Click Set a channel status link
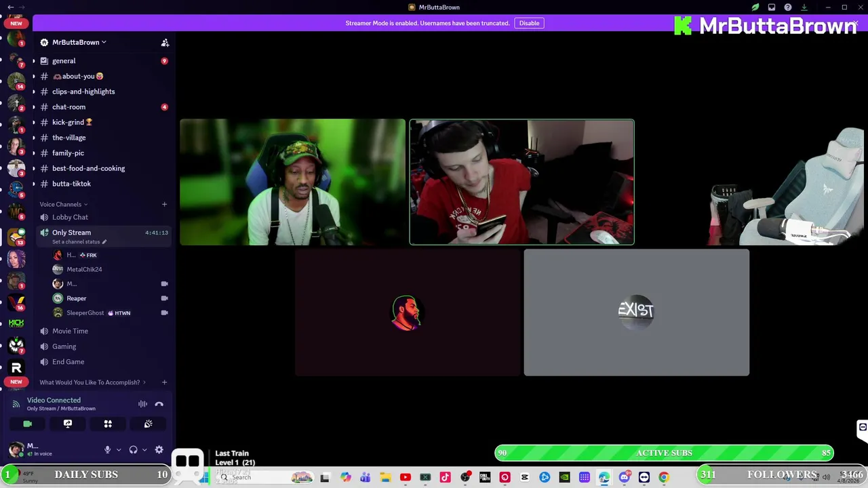This screenshot has height=488, width=868. coord(79,242)
